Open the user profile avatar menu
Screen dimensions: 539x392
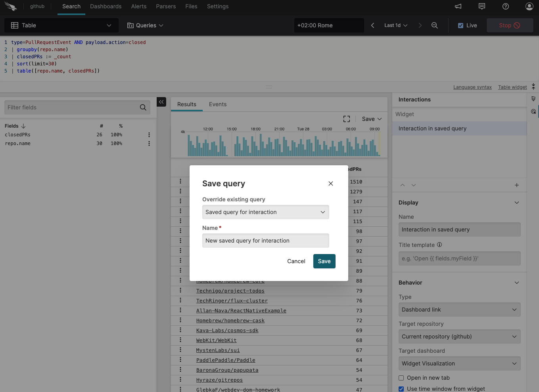click(529, 6)
